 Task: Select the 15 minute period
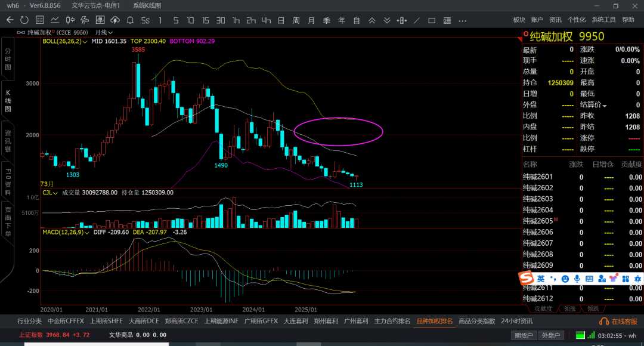pyautogui.click(x=205, y=20)
